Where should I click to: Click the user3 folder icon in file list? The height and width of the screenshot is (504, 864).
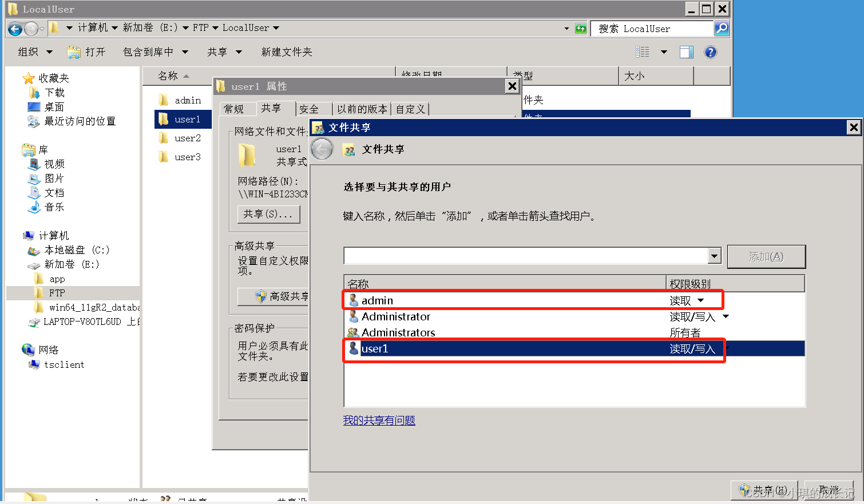[x=164, y=157]
